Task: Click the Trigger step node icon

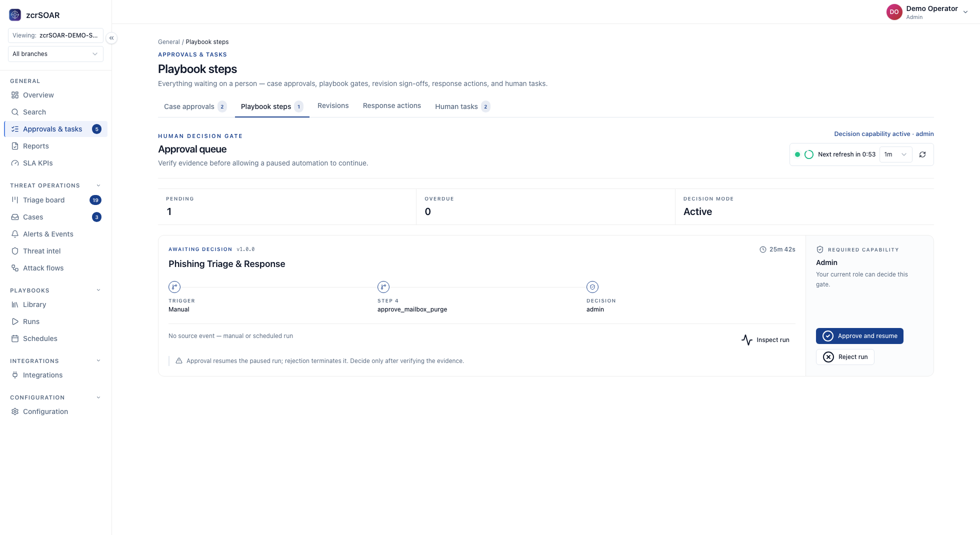Action: click(174, 287)
